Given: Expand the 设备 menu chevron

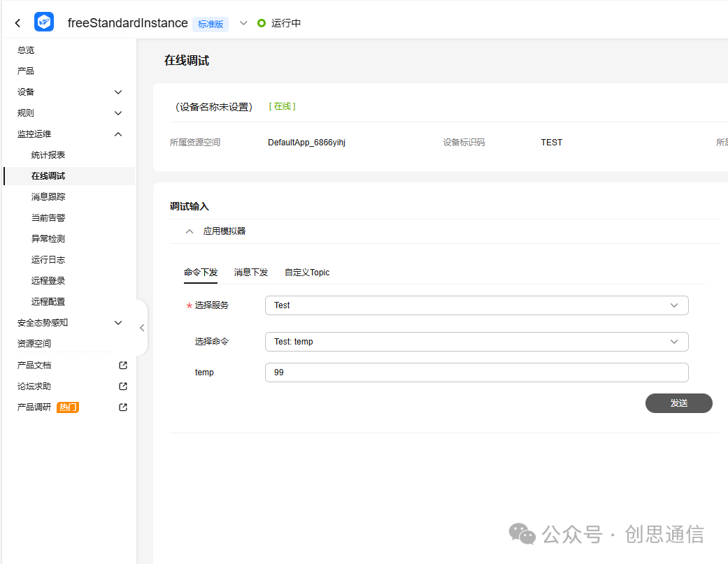Looking at the screenshot, I should coord(118,92).
